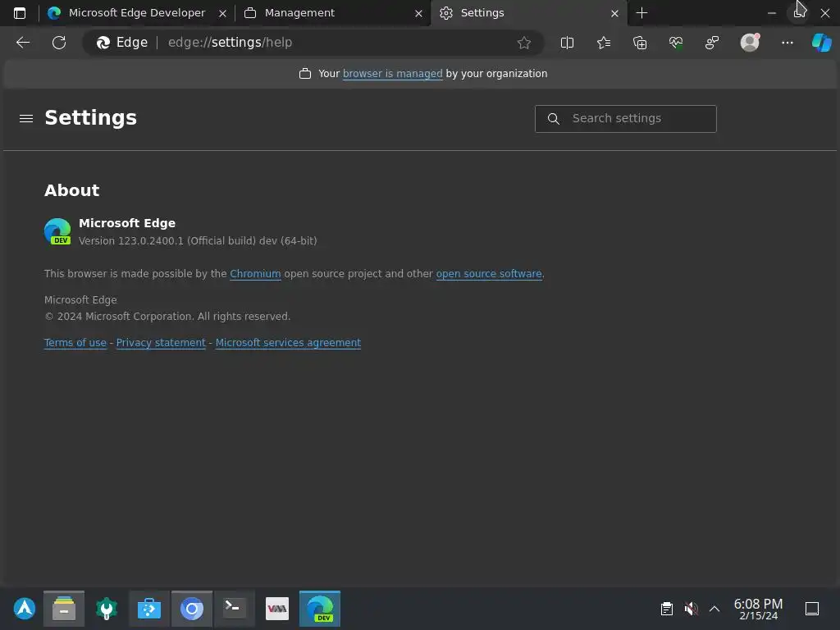Open the file manager in taskbar
This screenshot has height=630, width=840.
(x=64, y=609)
